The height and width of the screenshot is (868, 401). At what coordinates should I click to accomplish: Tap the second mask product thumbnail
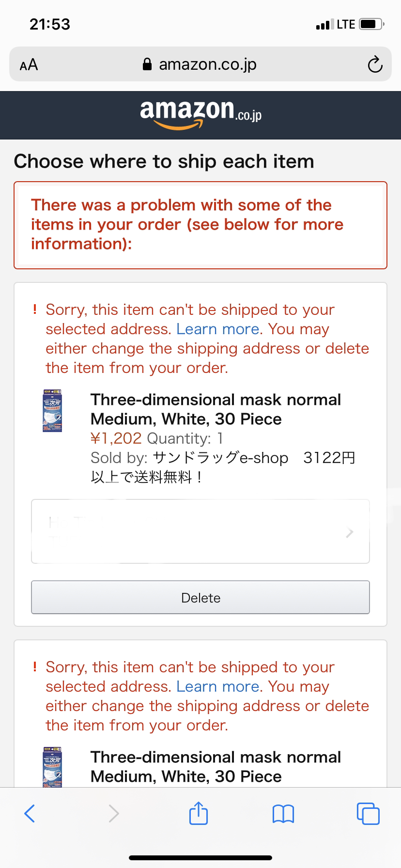pos(52,767)
